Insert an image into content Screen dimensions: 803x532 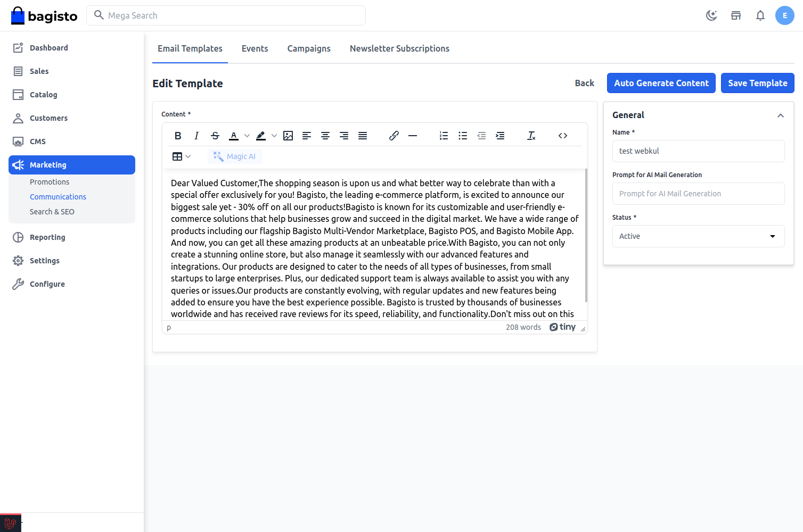(x=288, y=136)
